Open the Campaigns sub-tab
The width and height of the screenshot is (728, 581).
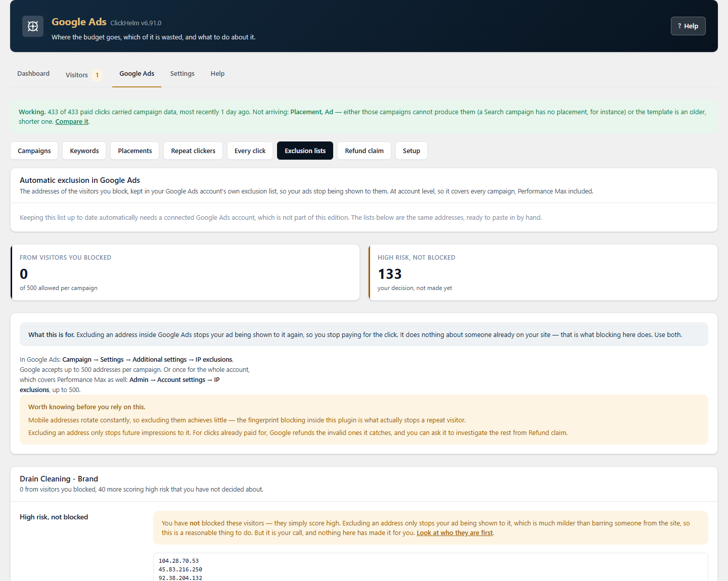pos(34,151)
